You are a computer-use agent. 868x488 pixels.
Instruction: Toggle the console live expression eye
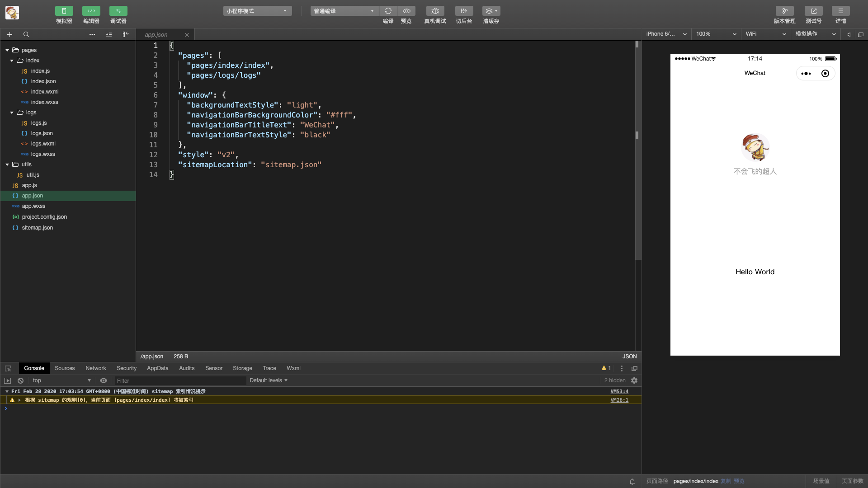(104, 380)
